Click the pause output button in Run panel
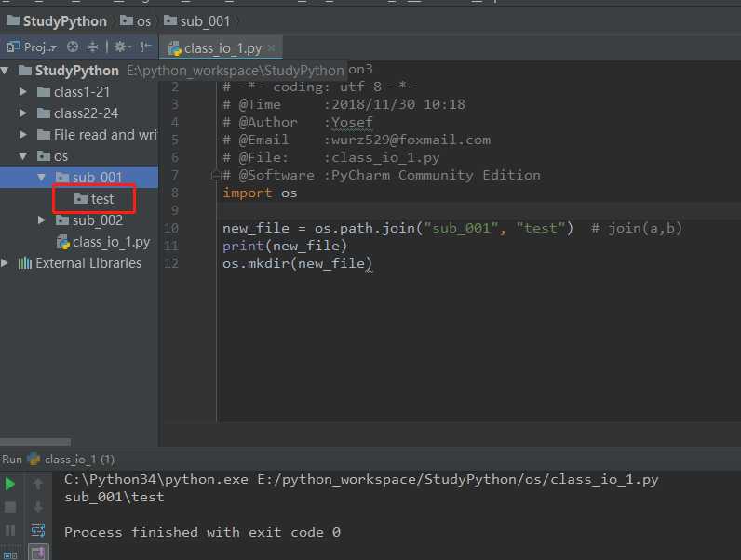This screenshot has width=741, height=560. pos(10,530)
